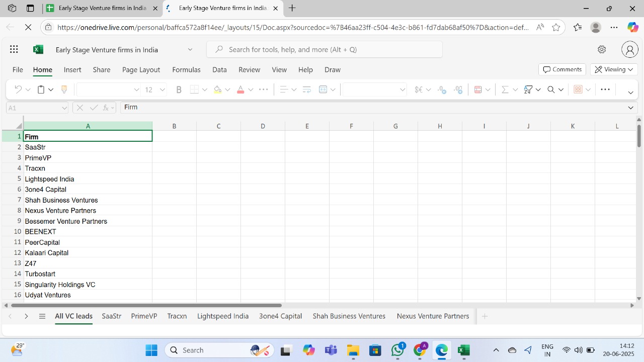The width and height of the screenshot is (644, 362).
Task: Open the Page Layout tab
Action: click(141, 69)
